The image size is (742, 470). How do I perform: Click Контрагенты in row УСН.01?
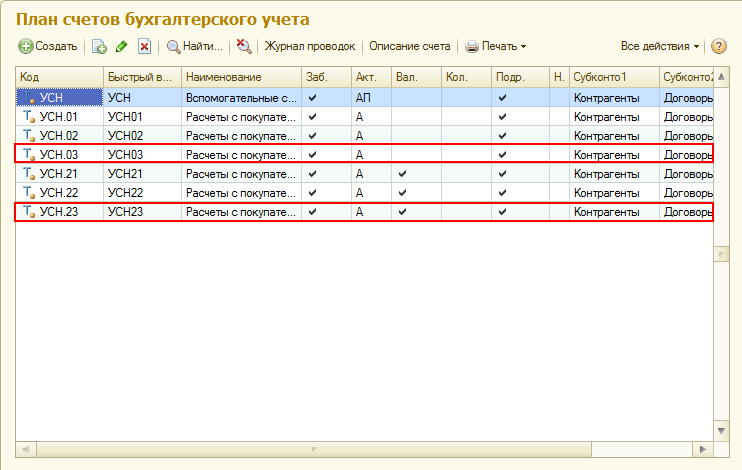pyautogui.click(x=607, y=117)
